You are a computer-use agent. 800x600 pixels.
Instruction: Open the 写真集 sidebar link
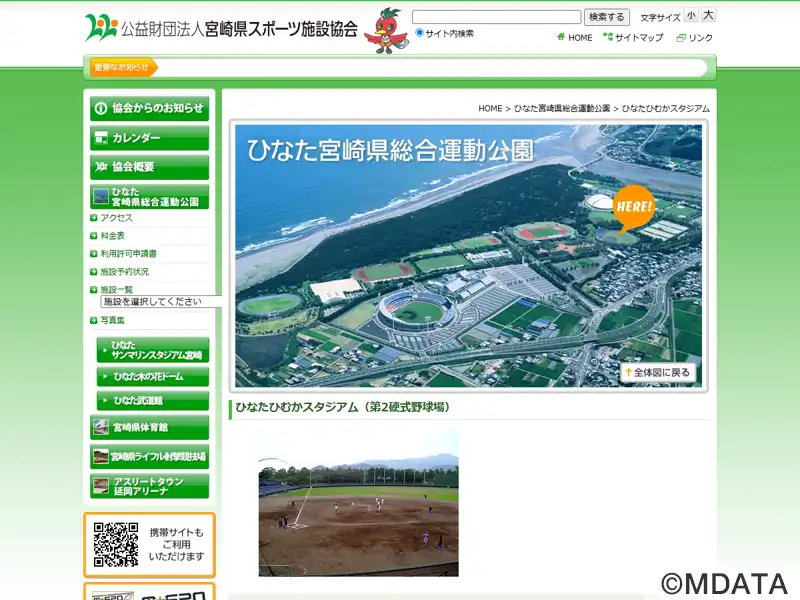coord(112,320)
